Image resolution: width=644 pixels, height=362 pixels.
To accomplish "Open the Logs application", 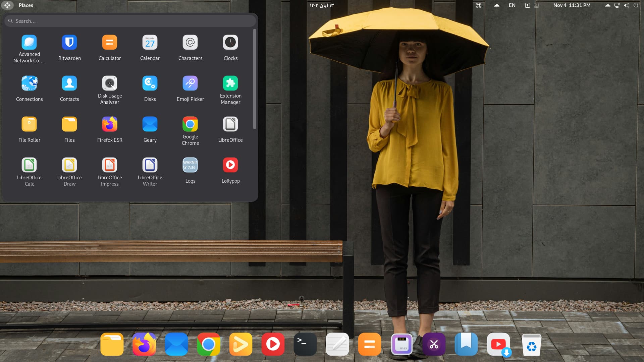I will point(190,165).
